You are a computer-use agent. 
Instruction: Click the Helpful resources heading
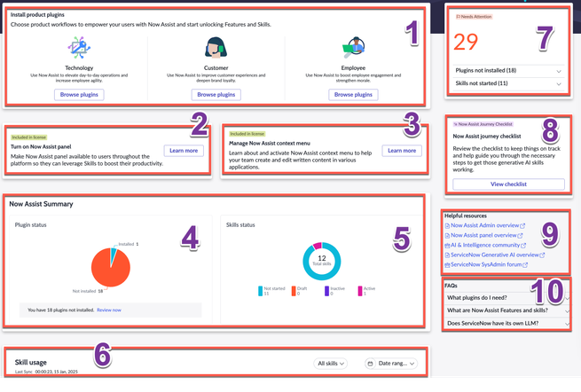[466, 216]
